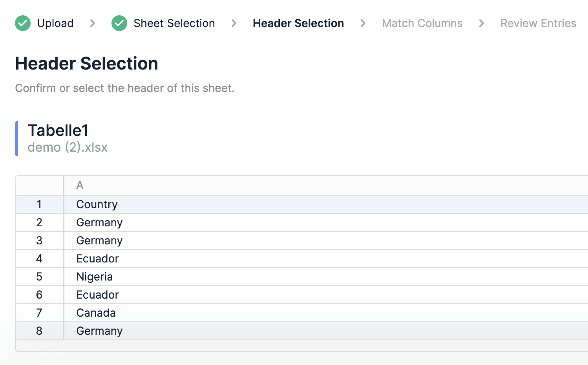Screen dimensions: 588x365
Task: Choose row 1 Country as header
Action: point(302,204)
